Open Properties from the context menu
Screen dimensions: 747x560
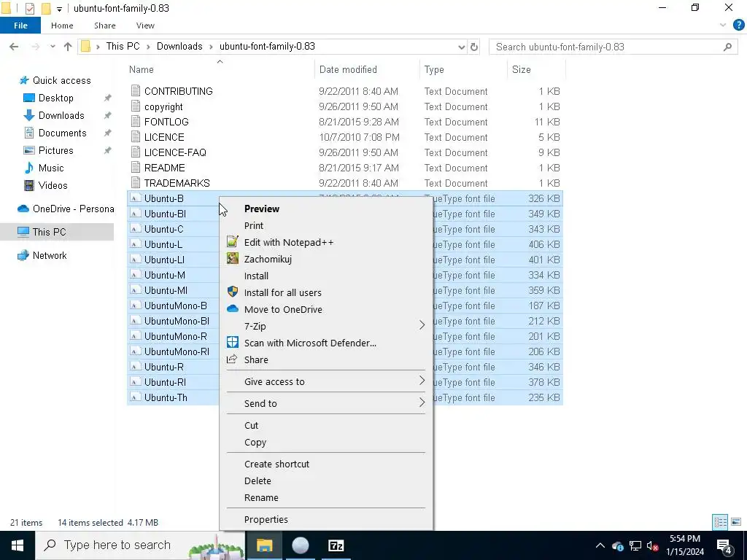266,519
